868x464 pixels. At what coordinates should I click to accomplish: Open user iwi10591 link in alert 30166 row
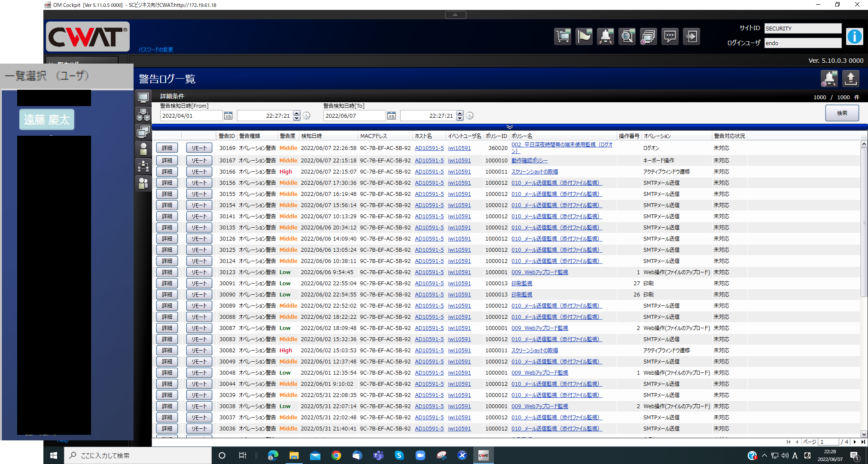[459, 171]
